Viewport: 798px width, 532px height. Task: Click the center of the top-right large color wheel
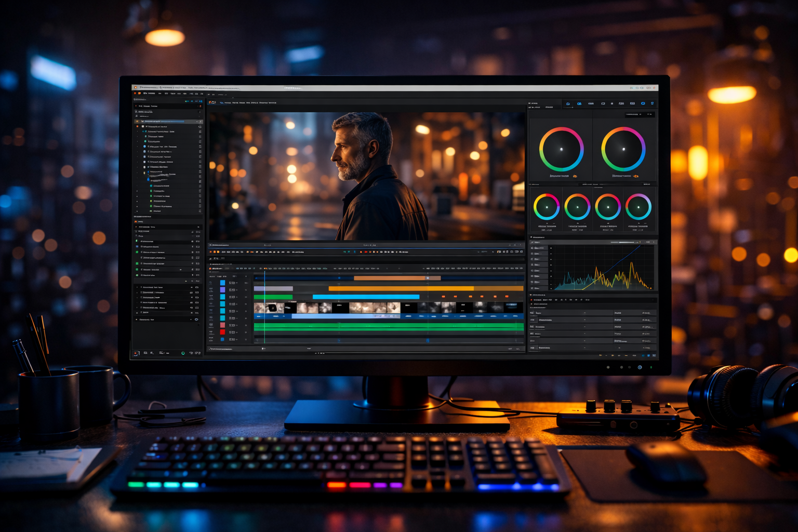pyautogui.click(x=623, y=150)
